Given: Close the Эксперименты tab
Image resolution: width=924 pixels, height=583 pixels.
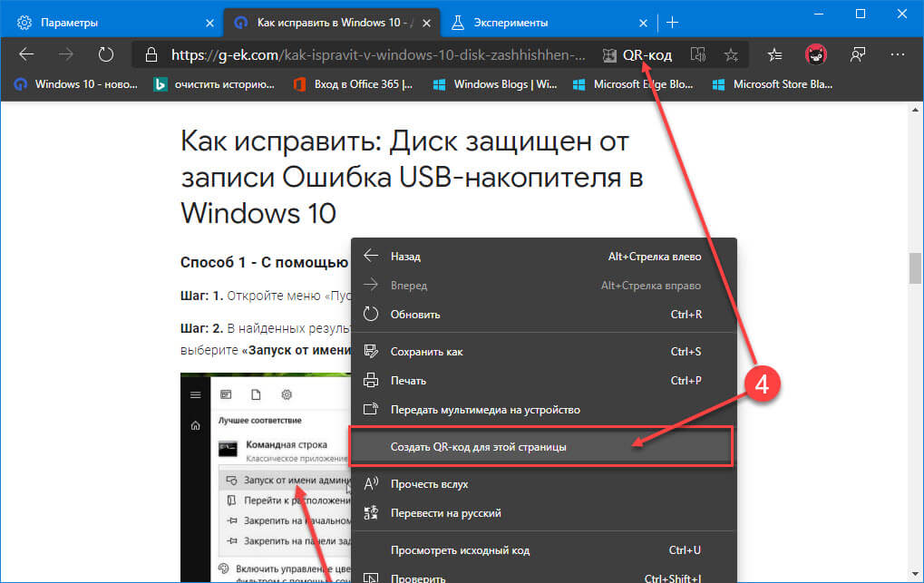Looking at the screenshot, I should tap(644, 23).
